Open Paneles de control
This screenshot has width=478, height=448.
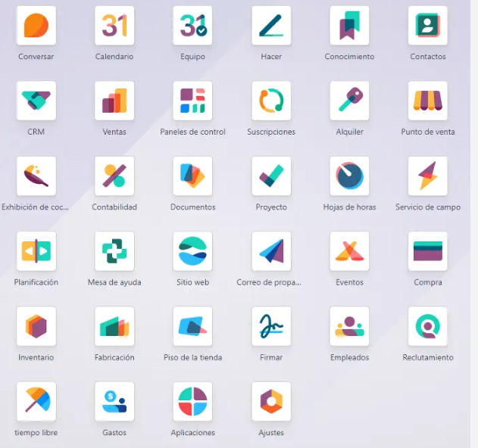pos(192,101)
